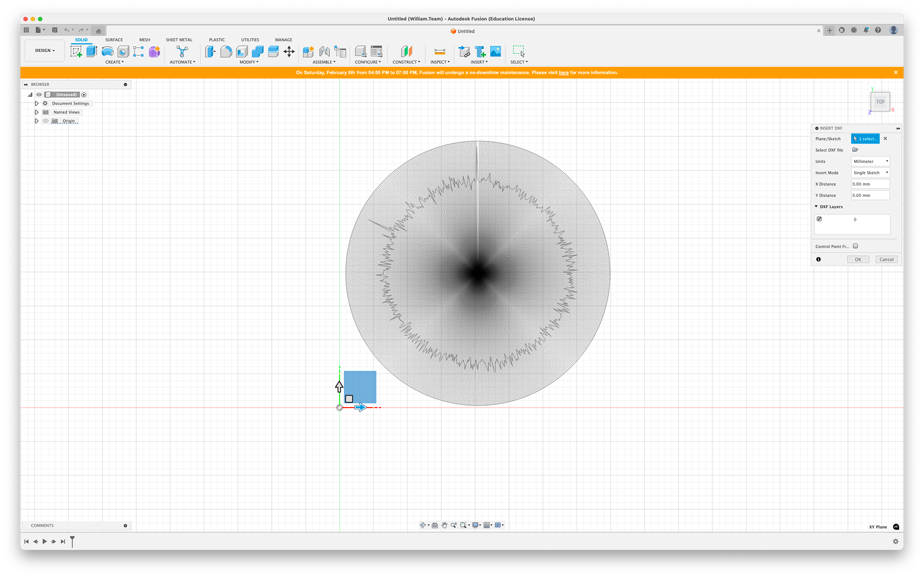Viewport: 924px width, 577px height.
Task: Select the Create Sketch tool
Action: (x=76, y=51)
